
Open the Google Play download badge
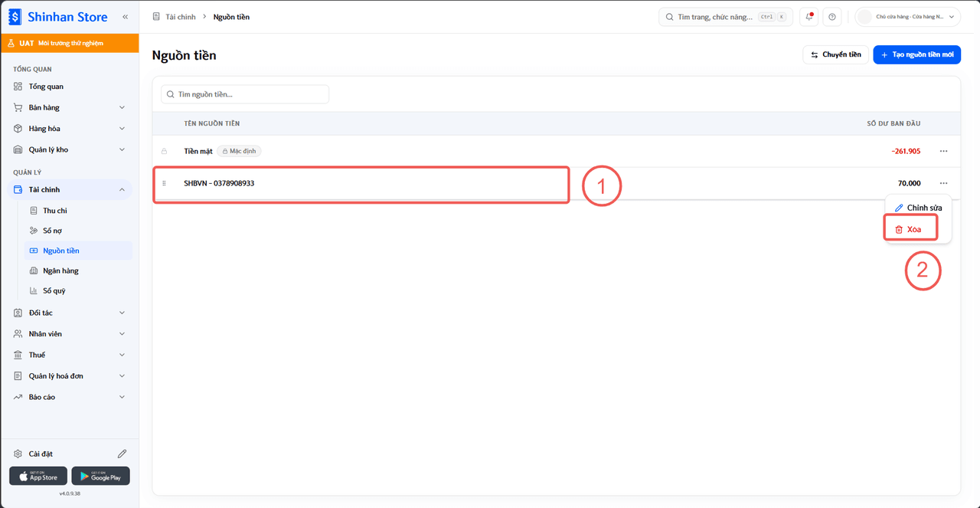coord(100,476)
